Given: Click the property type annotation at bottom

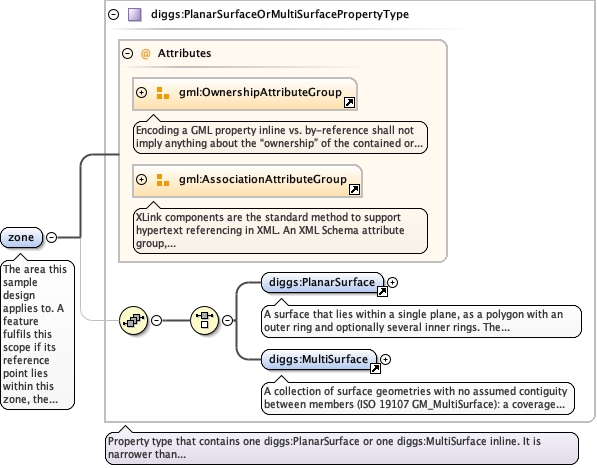Looking at the screenshot, I should pos(342,448).
